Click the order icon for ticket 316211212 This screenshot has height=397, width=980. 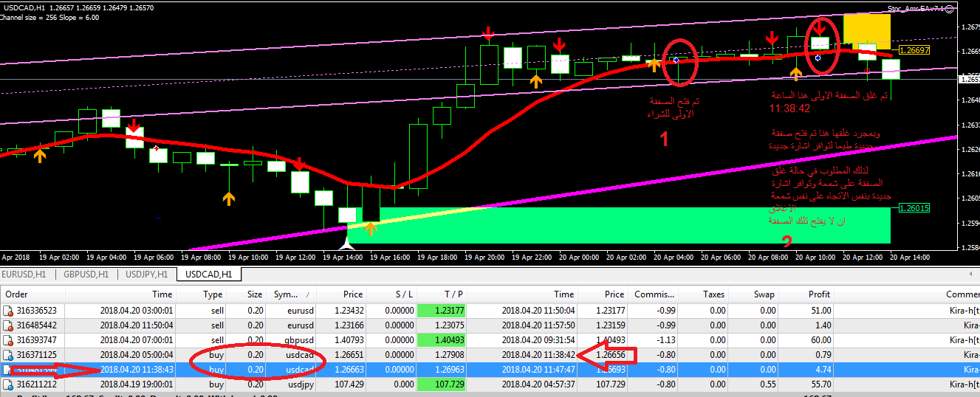click(7, 384)
